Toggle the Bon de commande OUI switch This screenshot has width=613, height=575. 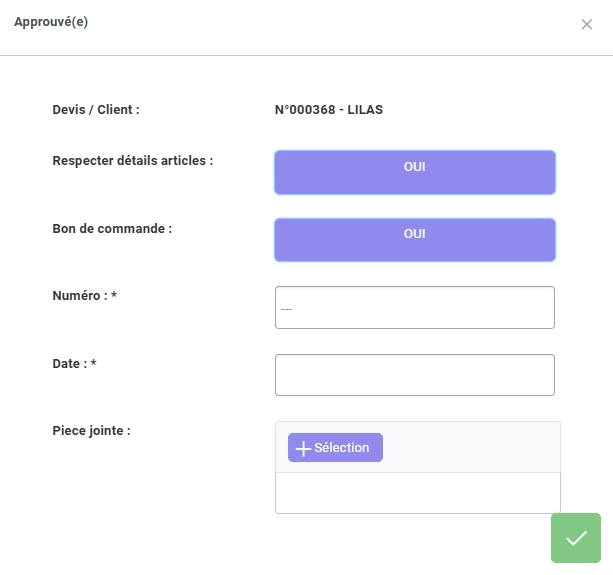[414, 240]
